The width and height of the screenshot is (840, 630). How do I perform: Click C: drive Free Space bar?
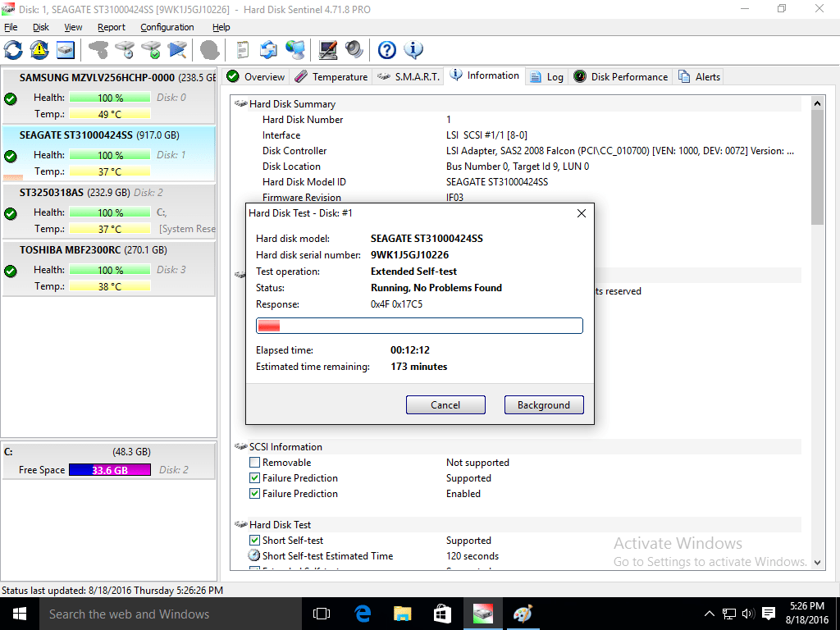[110, 470]
